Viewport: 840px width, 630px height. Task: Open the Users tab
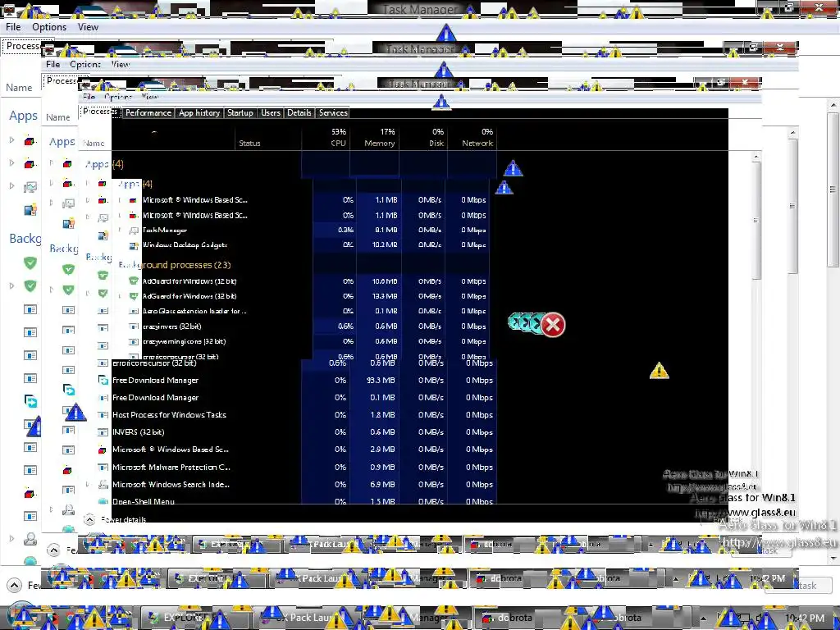coord(271,112)
